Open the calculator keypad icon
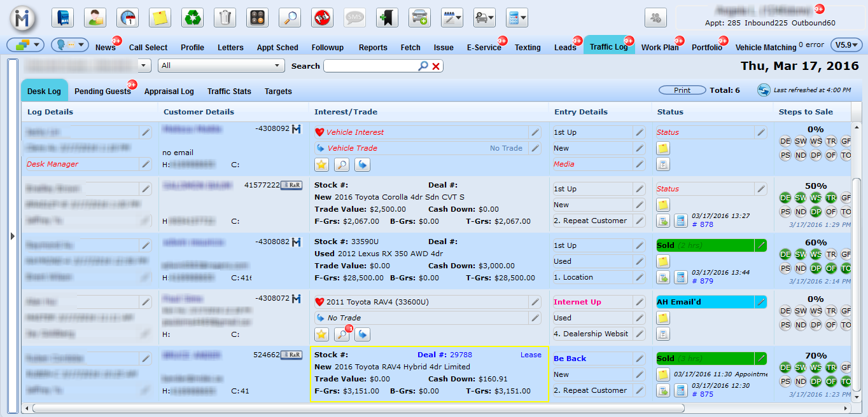The width and height of the screenshot is (868, 417). (257, 18)
